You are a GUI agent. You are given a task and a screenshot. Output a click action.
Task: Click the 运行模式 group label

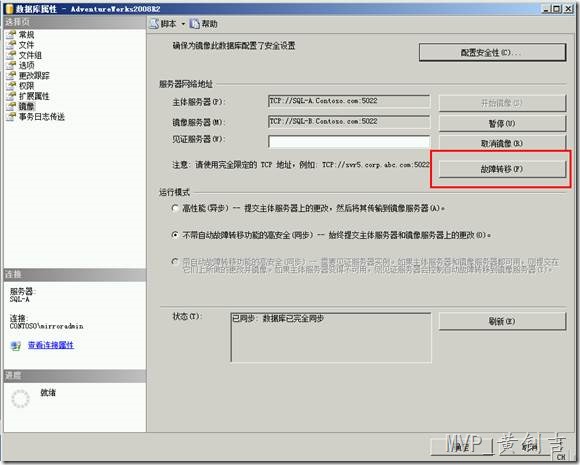point(174,192)
